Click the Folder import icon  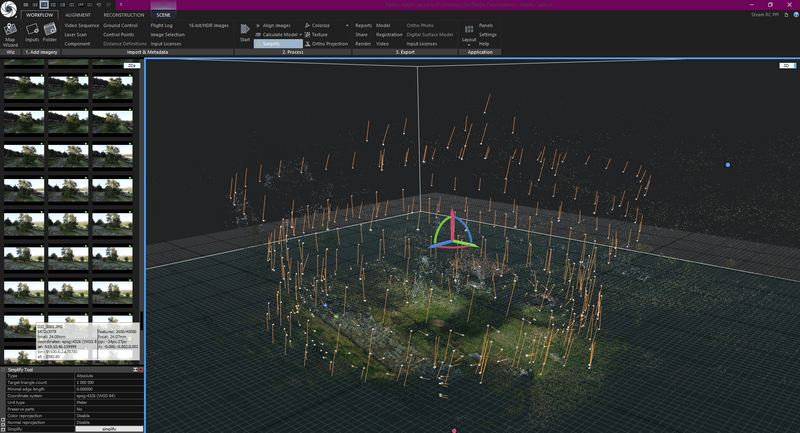pyautogui.click(x=50, y=33)
